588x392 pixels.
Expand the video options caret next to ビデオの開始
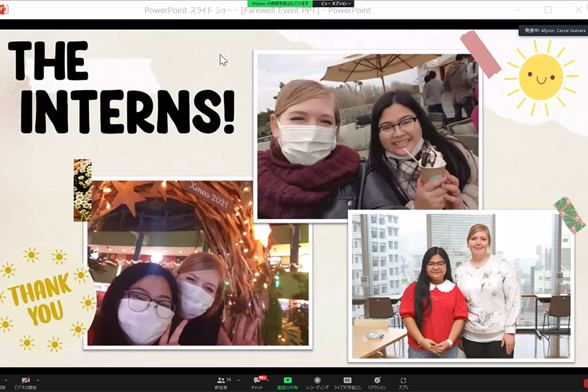pyautogui.click(x=38, y=380)
